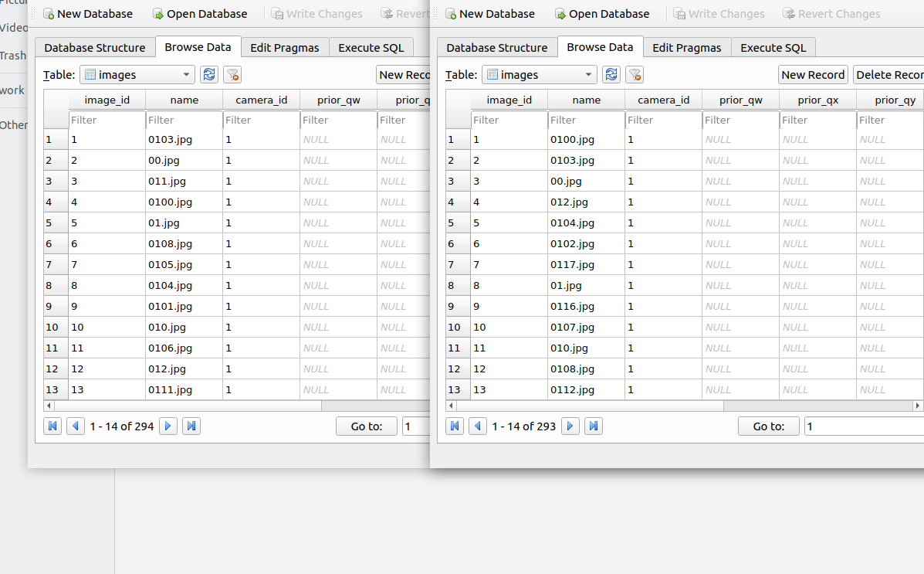Image resolution: width=924 pixels, height=574 pixels.
Task: Select Browse Data tab in the left window
Action: 198,46
